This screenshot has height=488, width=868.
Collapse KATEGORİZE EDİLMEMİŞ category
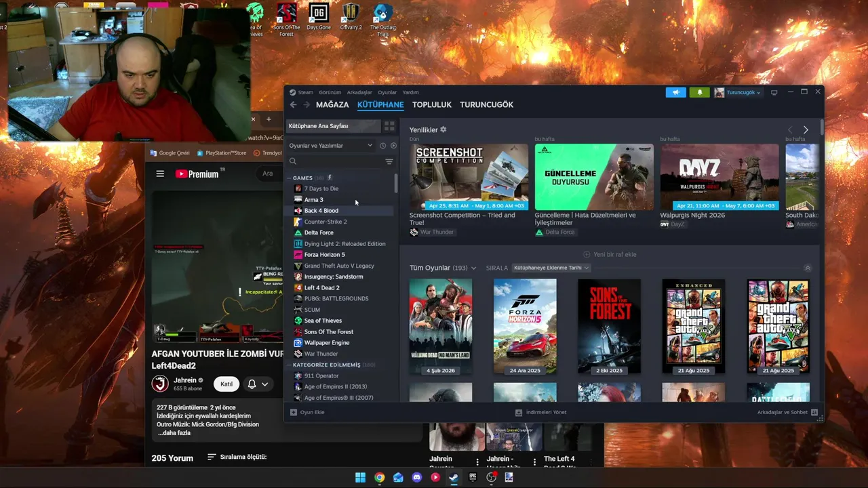point(290,365)
